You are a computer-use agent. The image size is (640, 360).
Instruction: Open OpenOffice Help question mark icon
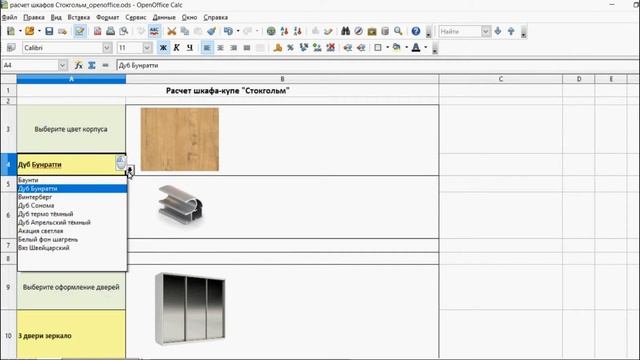pyautogui.click(x=416, y=31)
